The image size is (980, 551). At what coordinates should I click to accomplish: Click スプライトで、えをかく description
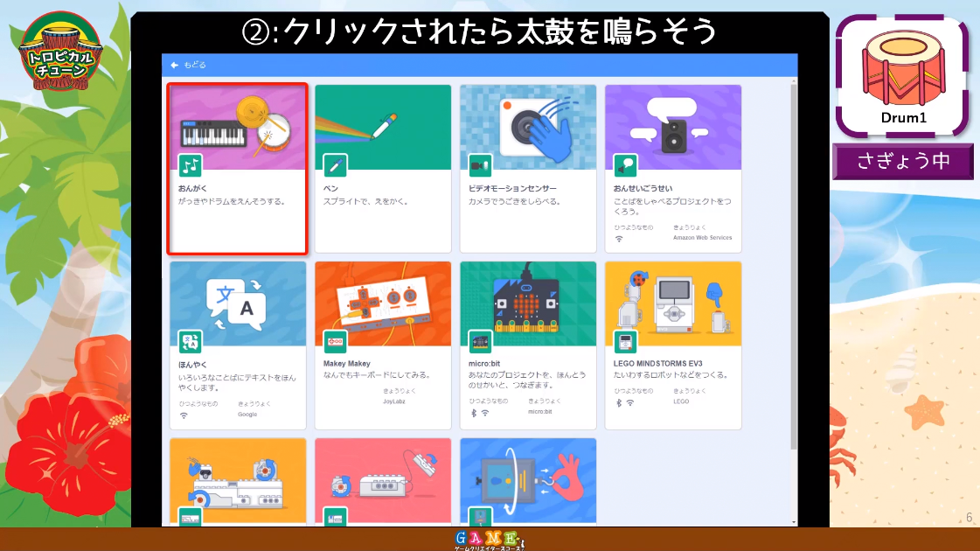tap(366, 201)
